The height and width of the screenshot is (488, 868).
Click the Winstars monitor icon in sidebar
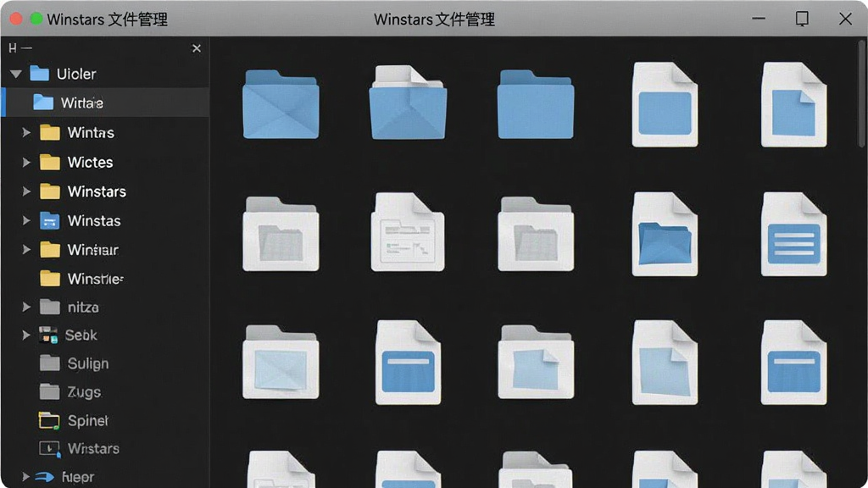coord(50,448)
